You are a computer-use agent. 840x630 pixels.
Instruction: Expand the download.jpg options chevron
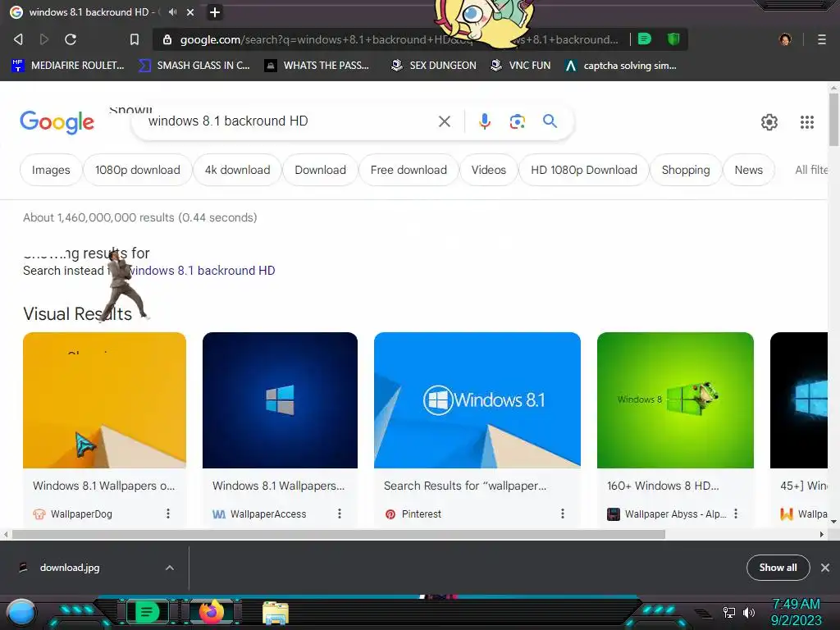click(x=169, y=568)
